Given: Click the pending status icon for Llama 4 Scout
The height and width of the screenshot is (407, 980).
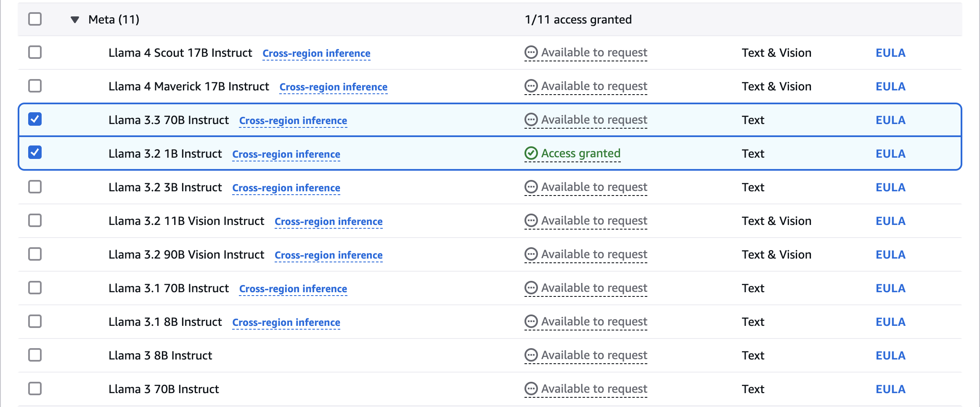Looking at the screenshot, I should (x=531, y=53).
